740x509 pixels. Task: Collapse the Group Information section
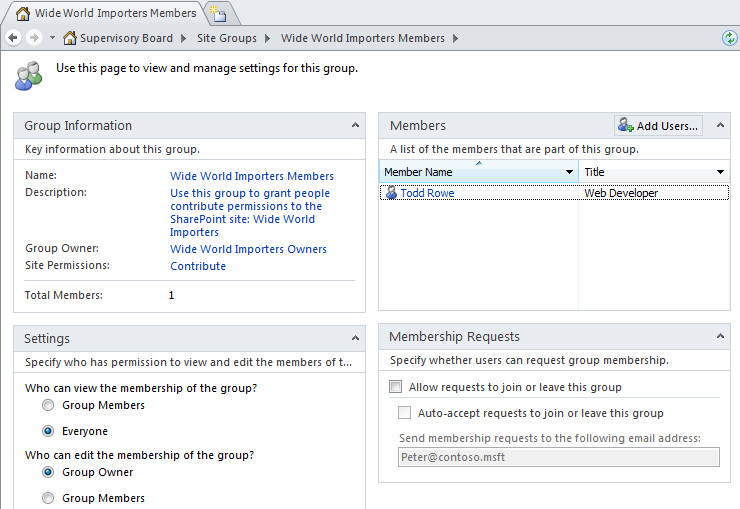coord(355,125)
